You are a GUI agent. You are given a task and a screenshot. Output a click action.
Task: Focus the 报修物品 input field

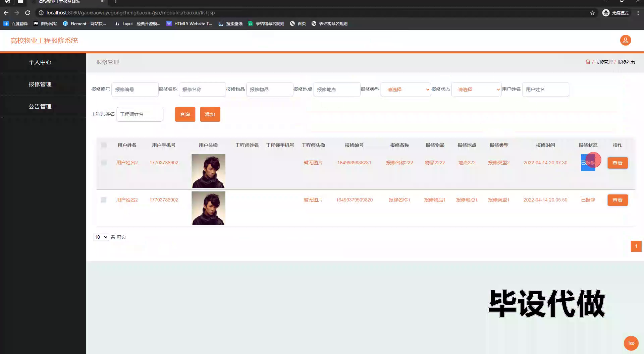[x=270, y=90]
